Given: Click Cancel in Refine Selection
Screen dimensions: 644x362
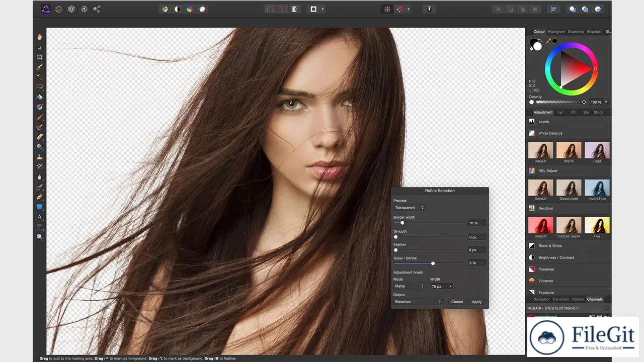Looking at the screenshot, I should [x=457, y=302].
